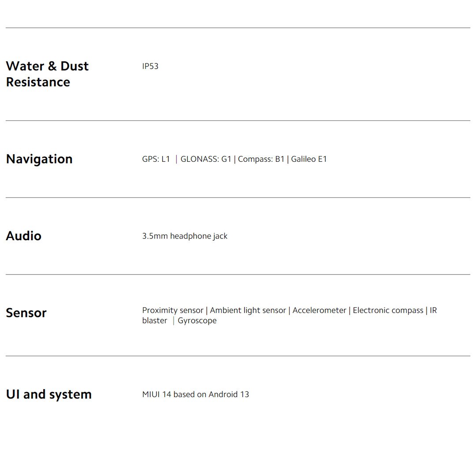Click the blue separator before Gyroscope

pyautogui.click(x=173, y=321)
